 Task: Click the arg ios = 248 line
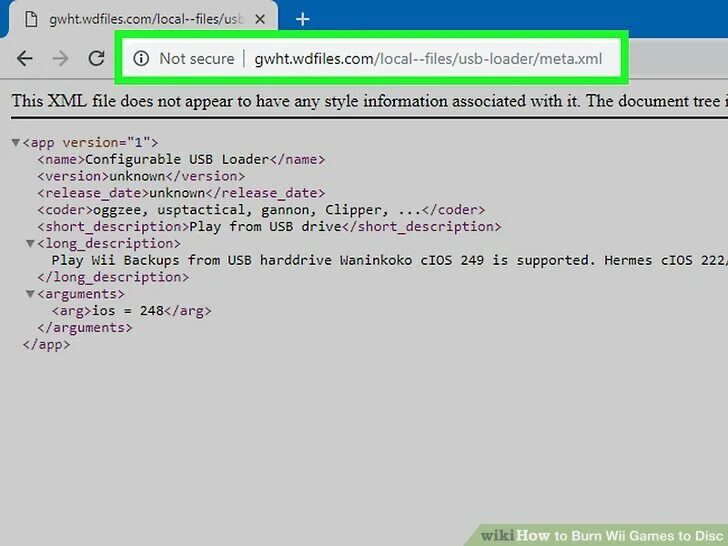[x=131, y=311]
